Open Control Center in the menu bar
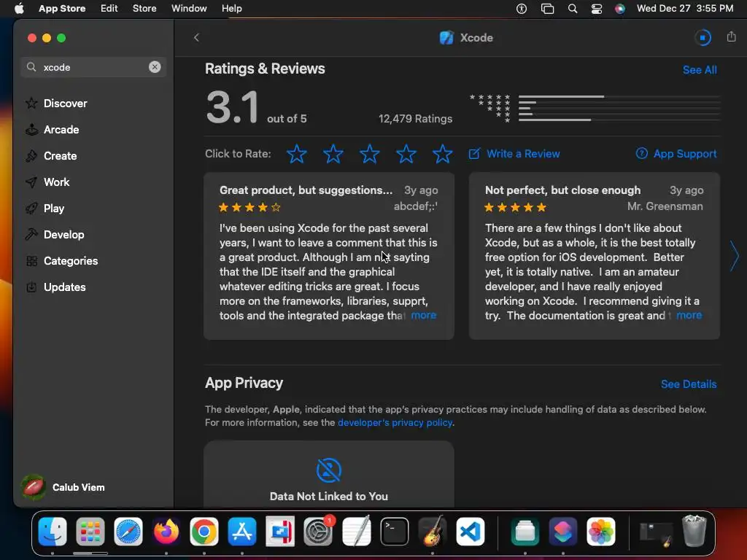This screenshot has width=747, height=560. pyautogui.click(x=597, y=9)
